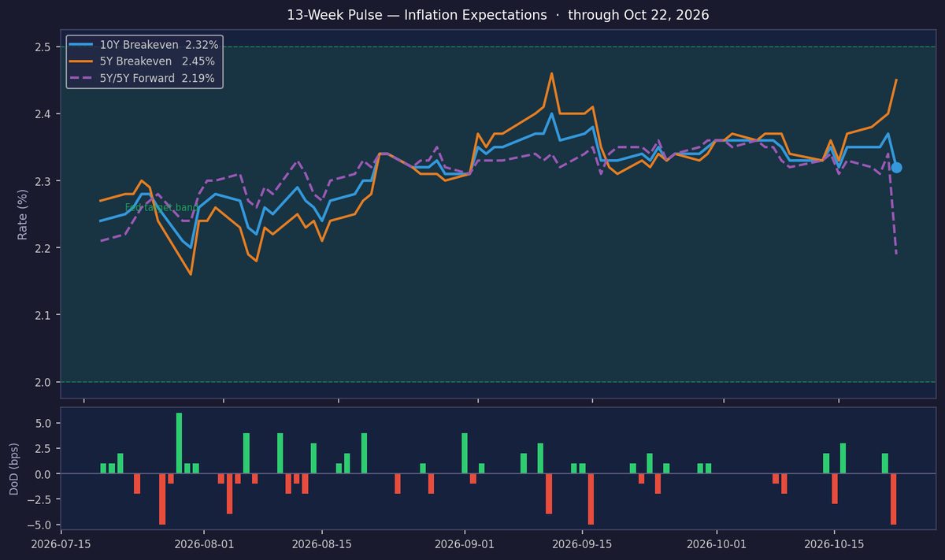
Task: Click the 2026-09-01 date label
Action: (465, 543)
